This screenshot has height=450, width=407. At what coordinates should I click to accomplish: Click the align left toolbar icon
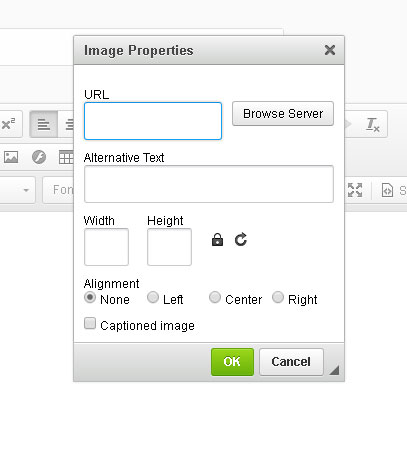pyautogui.click(x=43, y=125)
